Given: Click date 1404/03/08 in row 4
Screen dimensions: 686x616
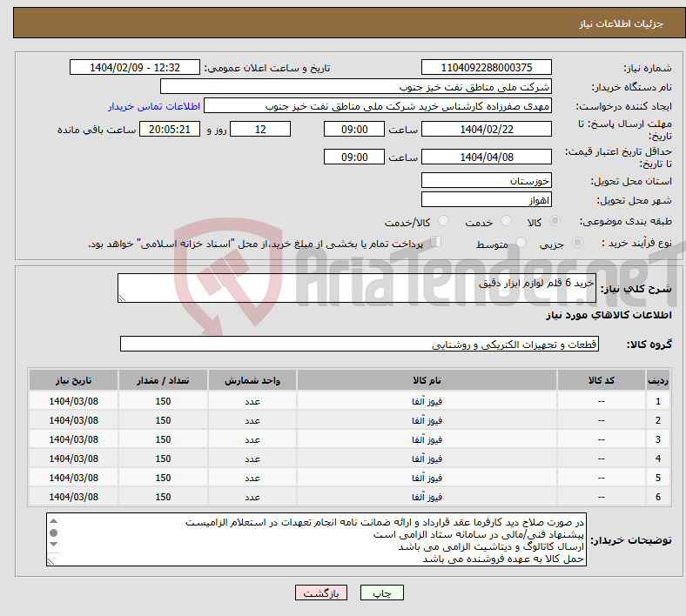Looking at the screenshot, I should click(73, 459).
